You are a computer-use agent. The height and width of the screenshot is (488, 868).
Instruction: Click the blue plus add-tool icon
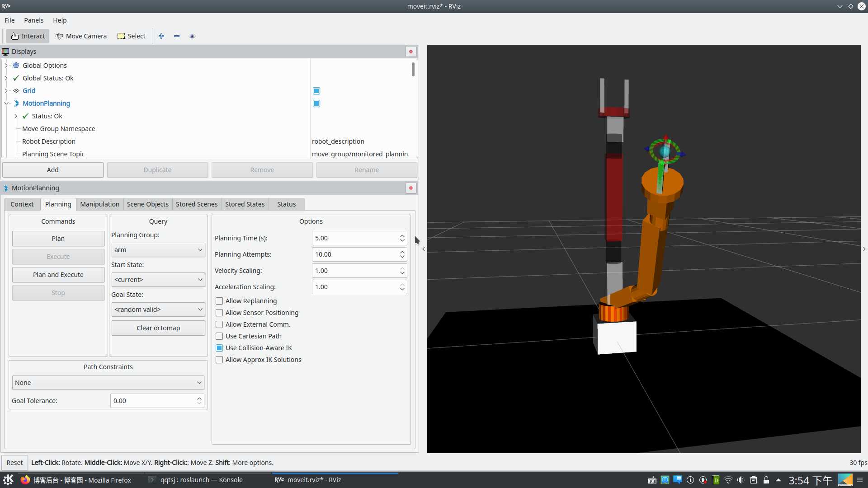click(x=161, y=36)
